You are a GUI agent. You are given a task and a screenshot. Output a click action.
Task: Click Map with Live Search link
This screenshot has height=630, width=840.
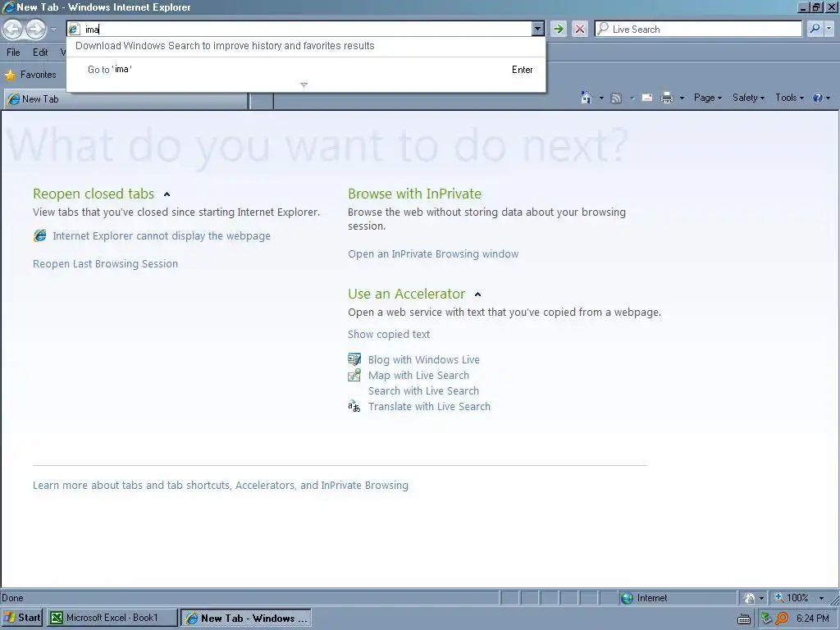(x=418, y=375)
